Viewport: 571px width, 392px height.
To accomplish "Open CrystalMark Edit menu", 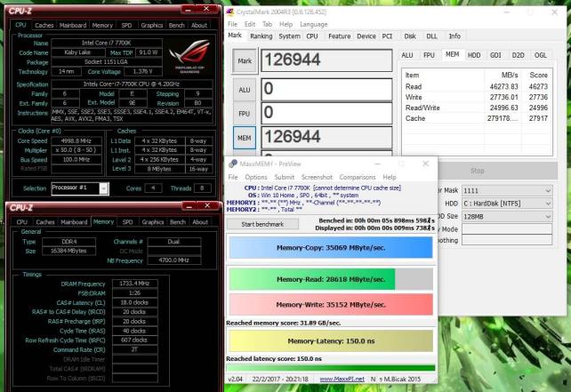I will click(x=250, y=24).
